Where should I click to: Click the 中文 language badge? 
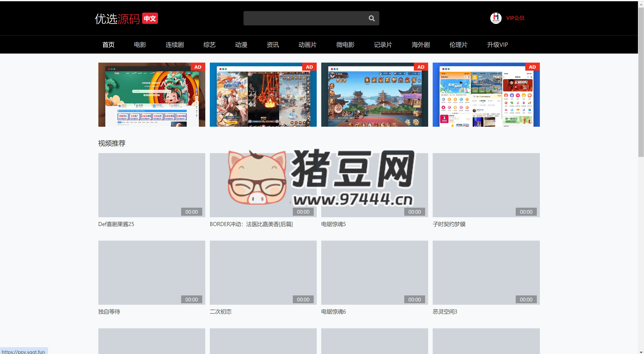[x=150, y=18]
